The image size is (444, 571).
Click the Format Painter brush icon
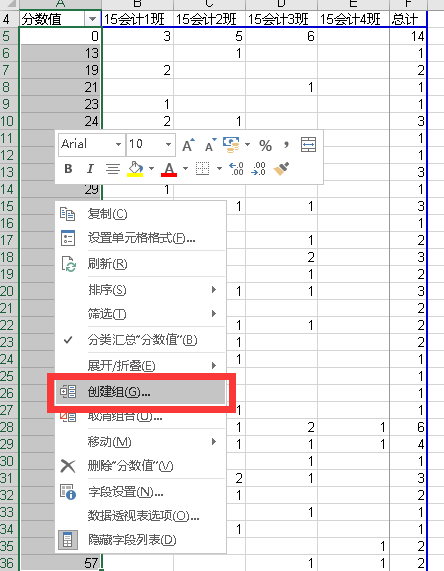pos(281,169)
